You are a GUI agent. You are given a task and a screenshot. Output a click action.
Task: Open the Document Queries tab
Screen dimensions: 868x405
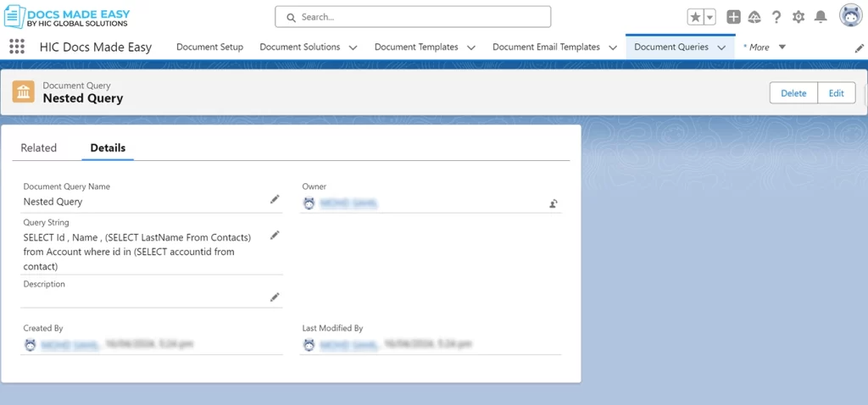pos(671,47)
